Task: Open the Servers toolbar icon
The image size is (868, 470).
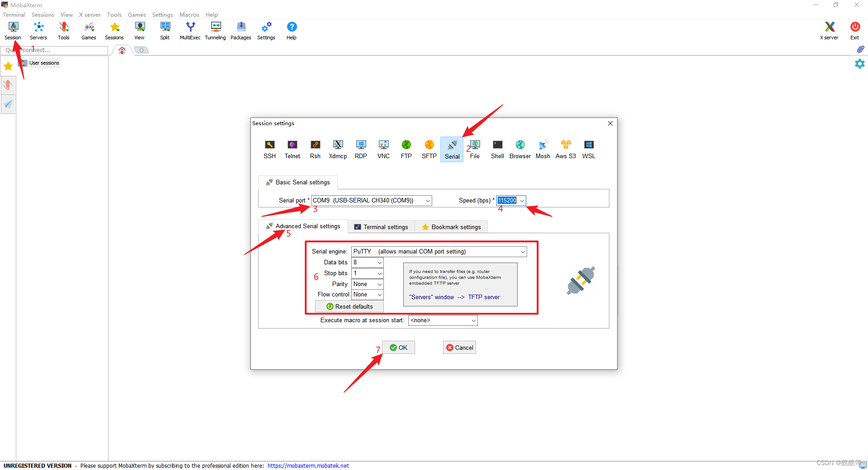Action: pos(38,31)
